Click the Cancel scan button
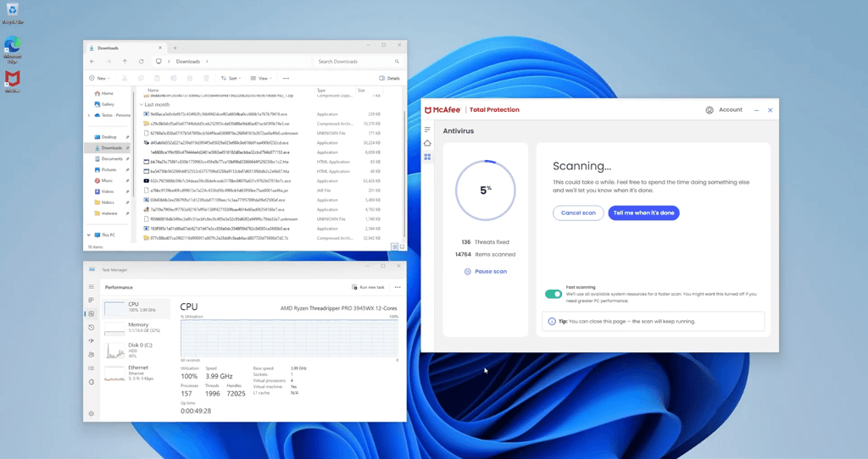This screenshot has height=459, width=868. point(578,213)
